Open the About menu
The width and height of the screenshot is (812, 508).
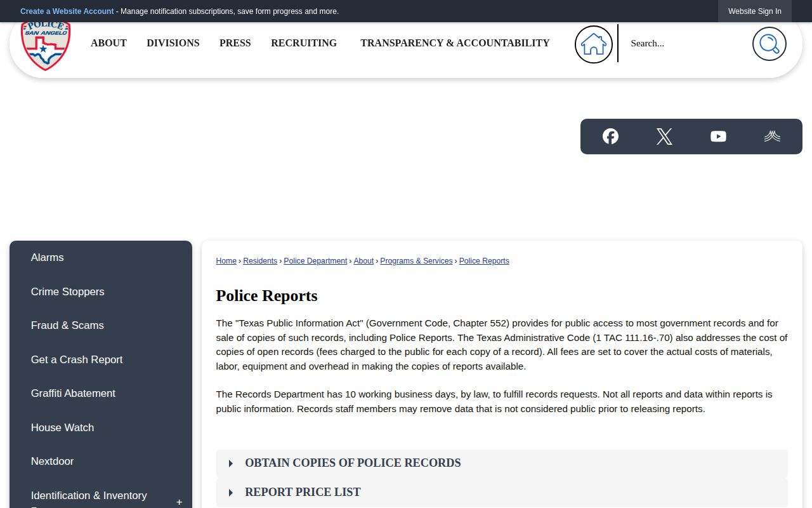(108, 43)
